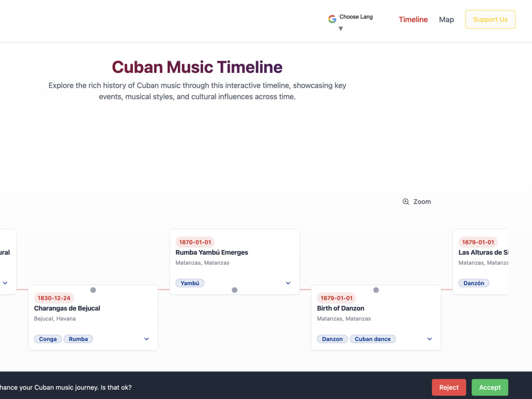Select the timeline dot below Rumba Yambú Emerges
Viewport: 532px width, 399px height.
tap(235, 290)
